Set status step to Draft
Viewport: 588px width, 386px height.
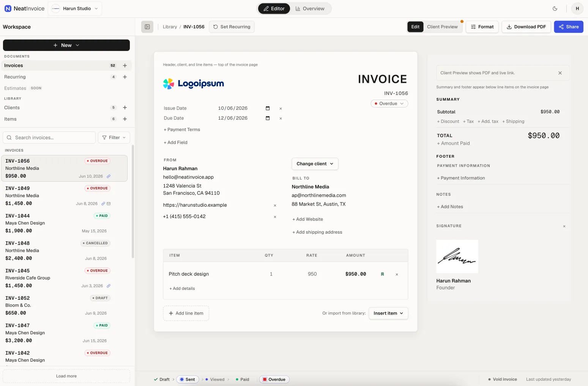pyautogui.click(x=162, y=380)
